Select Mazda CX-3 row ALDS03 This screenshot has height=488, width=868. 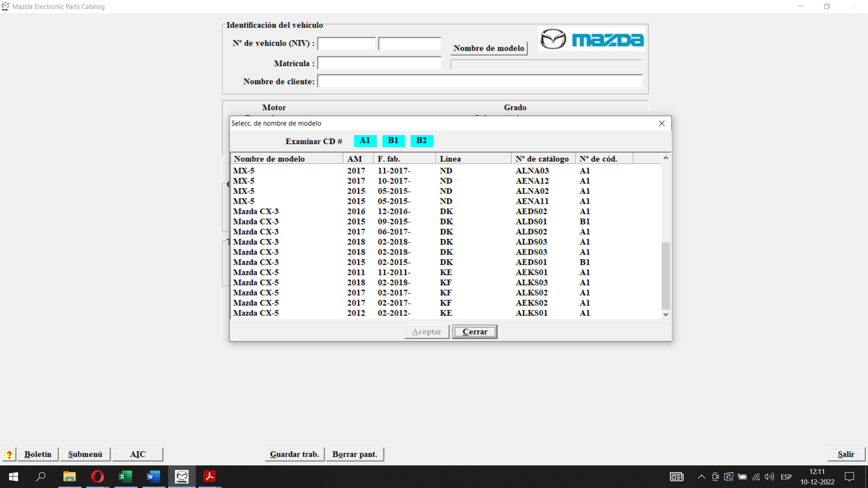point(446,242)
